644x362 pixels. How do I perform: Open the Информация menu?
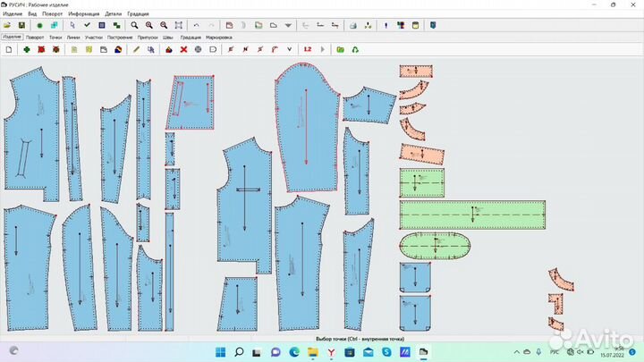click(x=84, y=14)
